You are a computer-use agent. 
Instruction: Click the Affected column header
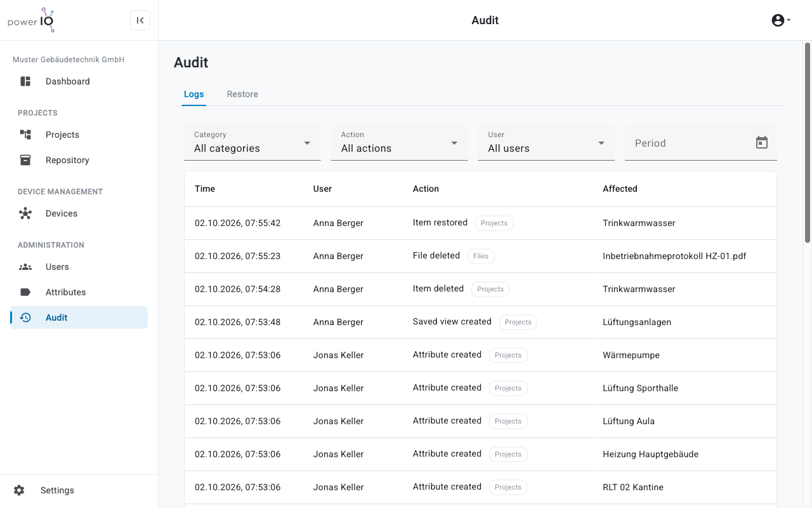pos(620,189)
